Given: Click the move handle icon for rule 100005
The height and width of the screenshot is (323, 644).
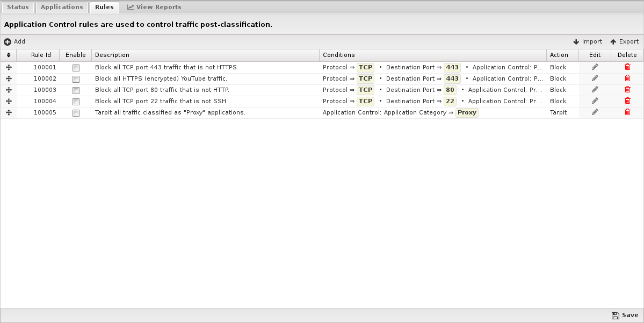Looking at the screenshot, I should tap(9, 112).
